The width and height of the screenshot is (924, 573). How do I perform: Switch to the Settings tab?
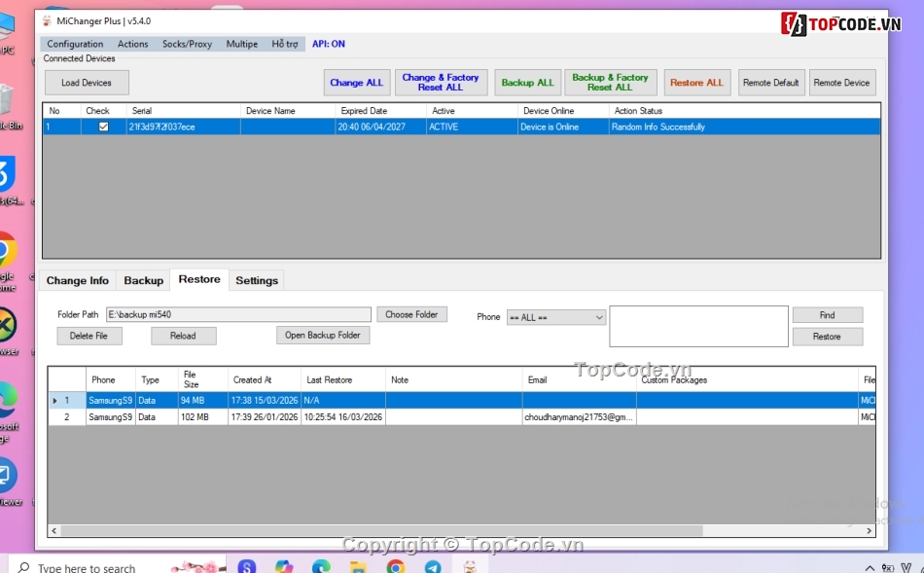[x=257, y=280]
